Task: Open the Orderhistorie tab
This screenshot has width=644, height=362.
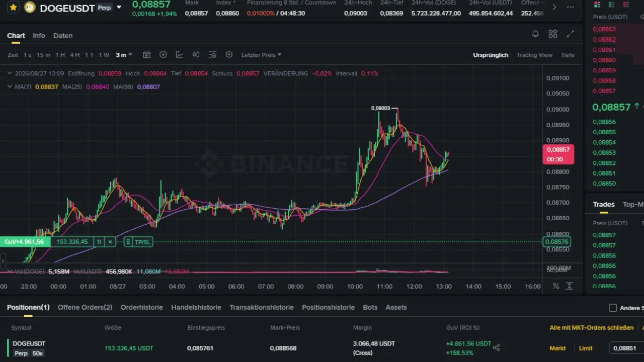Action: 142,307
